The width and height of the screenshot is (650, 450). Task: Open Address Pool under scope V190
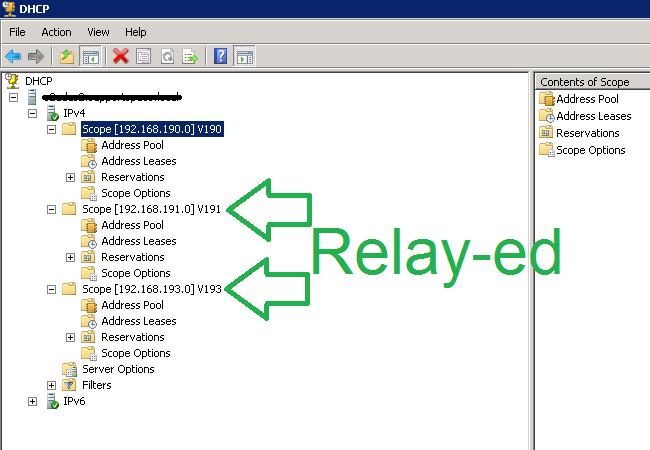[x=132, y=145]
